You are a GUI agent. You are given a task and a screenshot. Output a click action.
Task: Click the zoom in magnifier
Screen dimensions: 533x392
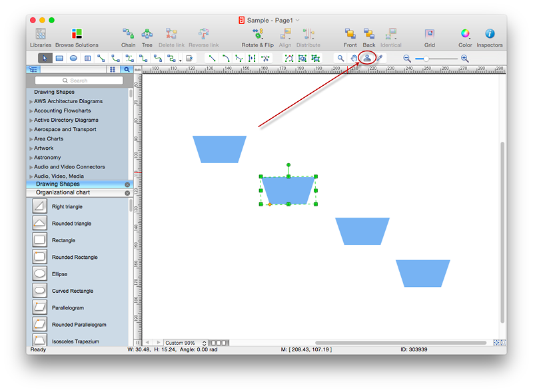coord(464,59)
